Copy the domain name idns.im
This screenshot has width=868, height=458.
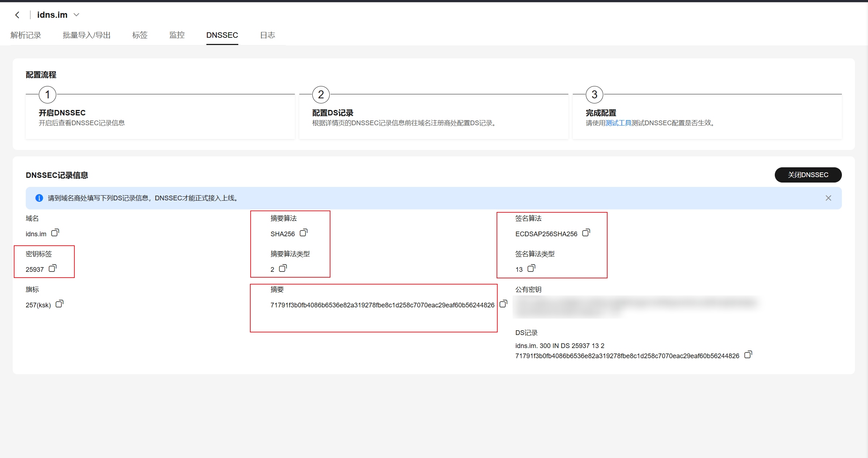[x=55, y=233]
